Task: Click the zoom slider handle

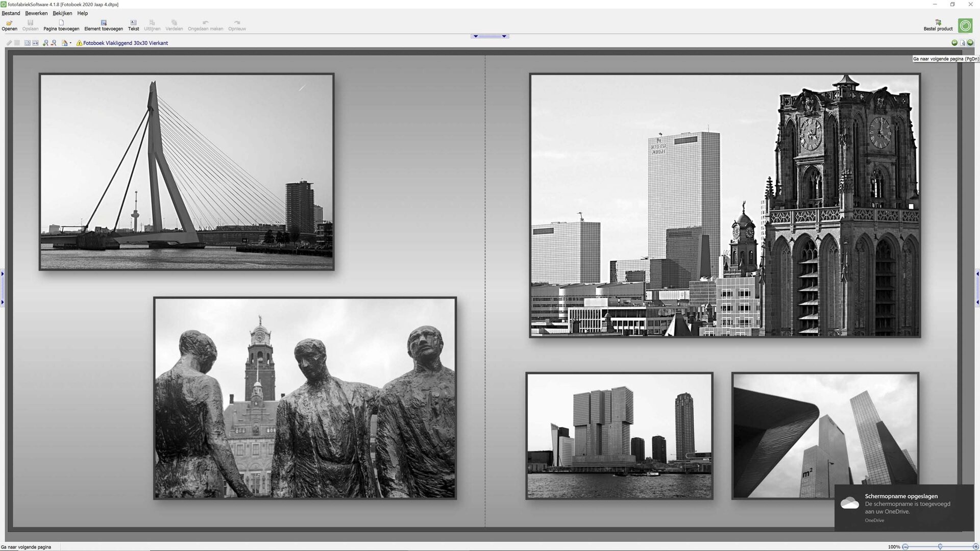Action: pyautogui.click(x=940, y=546)
